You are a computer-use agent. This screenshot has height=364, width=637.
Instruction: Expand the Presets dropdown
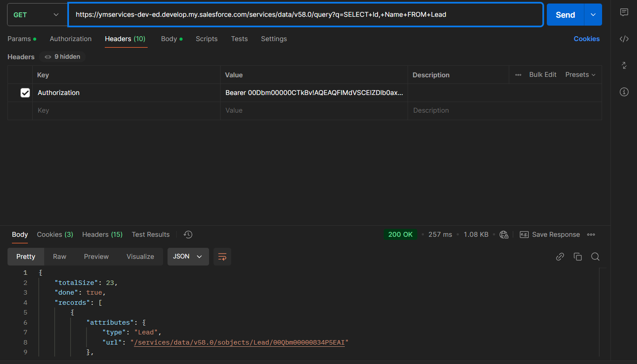pos(580,75)
